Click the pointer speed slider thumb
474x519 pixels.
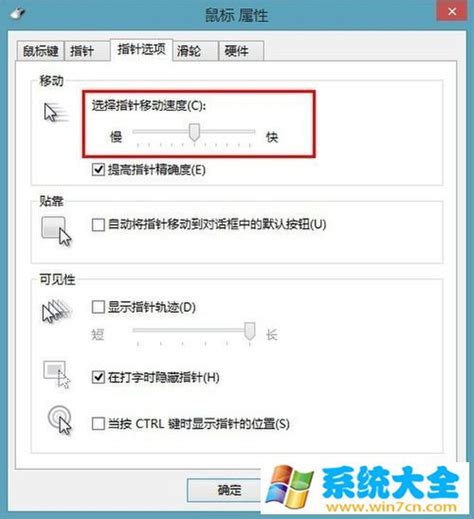click(x=194, y=132)
